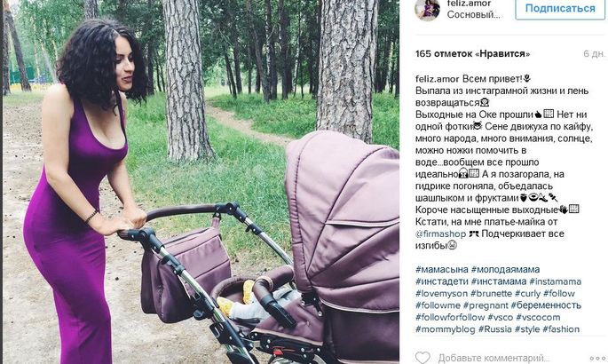This screenshot has height=364, width=608.
Task: Click the 6 дн. post timestamp
Action: 594,54
